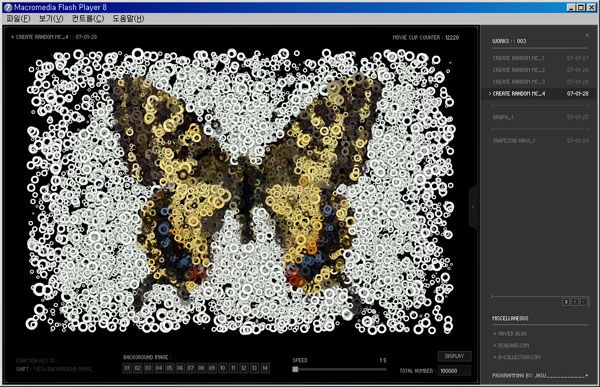Click the MISCELLANEOUS heading
Screen dimensions: 600x387
click(x=510, y=318)
